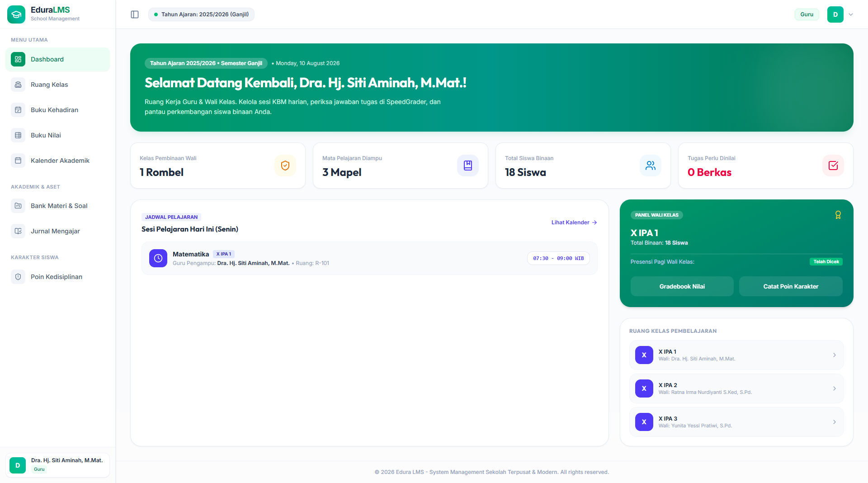The image size is (868, 483).
Task: Click the clock icon beside Matematika session
Action: tap(158, 258)
